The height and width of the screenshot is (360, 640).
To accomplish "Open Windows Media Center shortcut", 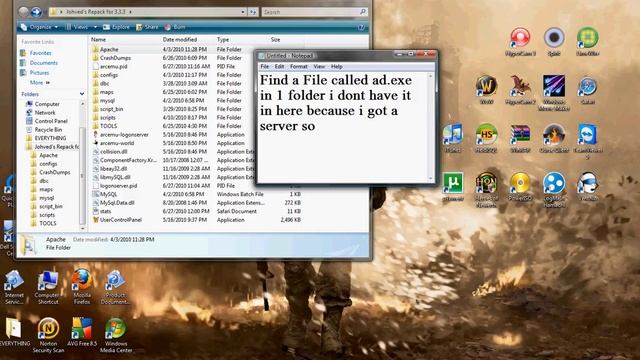I will tap(116, 335).
